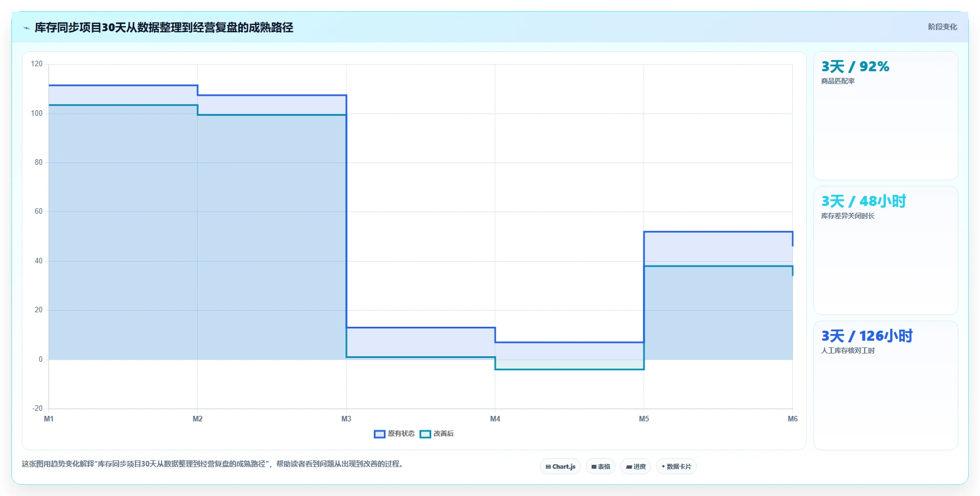Viewport: 980px width, 496px height.
Task: Click the M5 x-axis label
Action: click(x=644, y=419)
